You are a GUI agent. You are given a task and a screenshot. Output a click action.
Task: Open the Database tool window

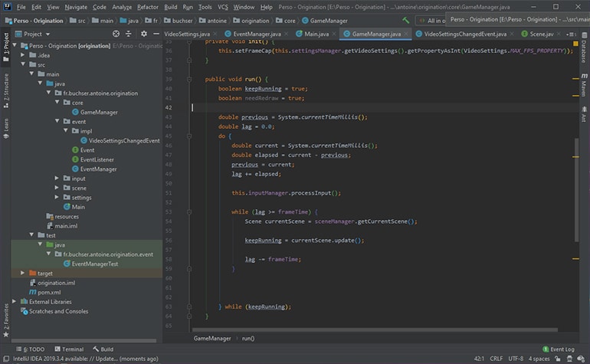click(584, 48)
